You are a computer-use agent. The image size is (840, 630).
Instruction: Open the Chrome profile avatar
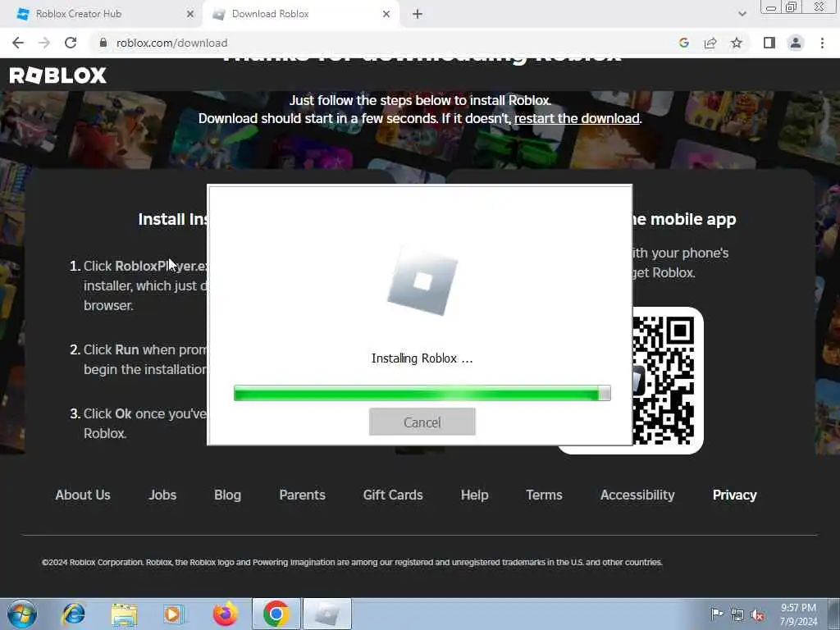796,43
